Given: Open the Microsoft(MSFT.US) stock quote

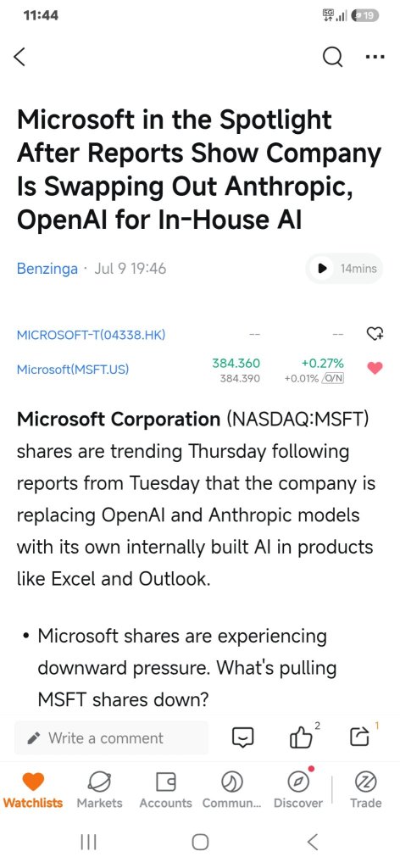Looking at the screenshot, I should (73, 370).
